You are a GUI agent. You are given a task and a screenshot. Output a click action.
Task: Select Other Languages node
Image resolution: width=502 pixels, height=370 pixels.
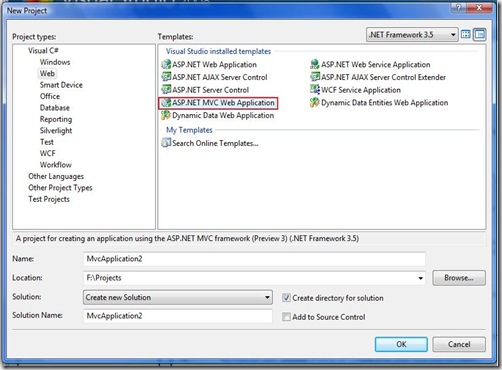click(56, 176)
